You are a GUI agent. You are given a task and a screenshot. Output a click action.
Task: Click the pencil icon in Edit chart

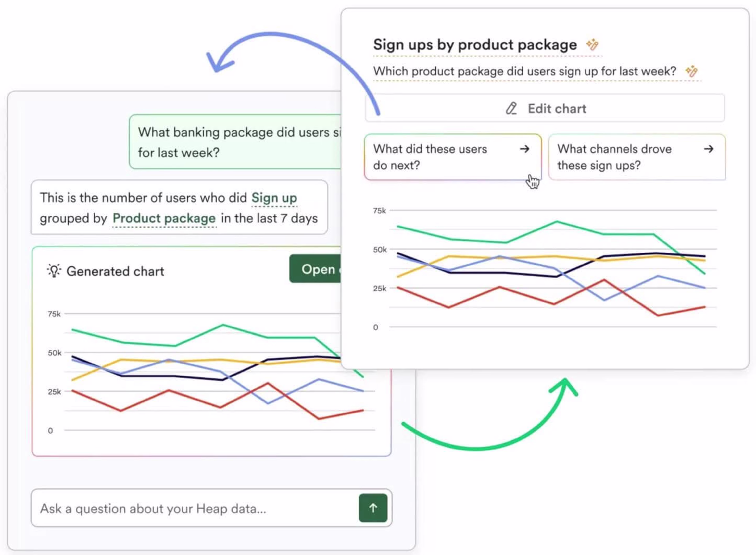[x=511, y=108]
